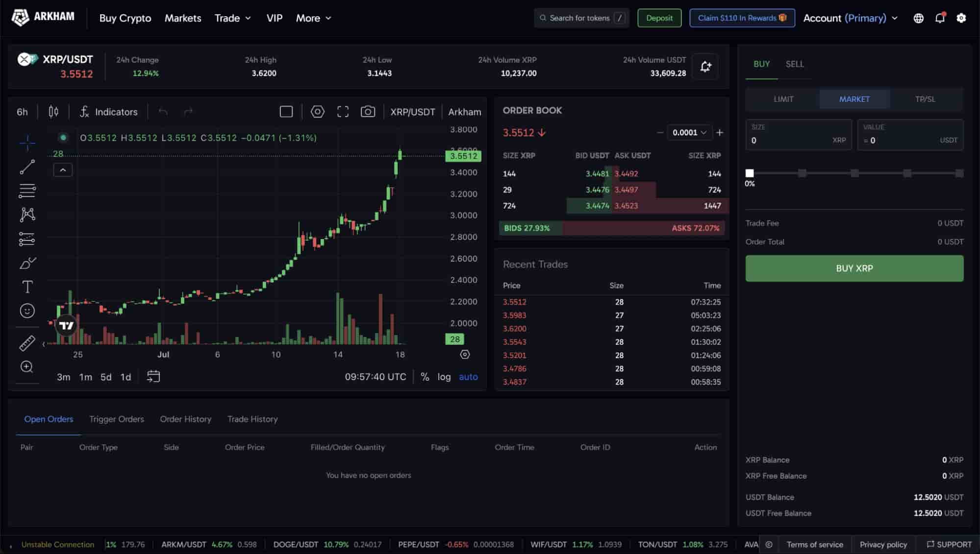
Task: Take a chart screenshot with the camera icon
Action: (x=368, y=111)
